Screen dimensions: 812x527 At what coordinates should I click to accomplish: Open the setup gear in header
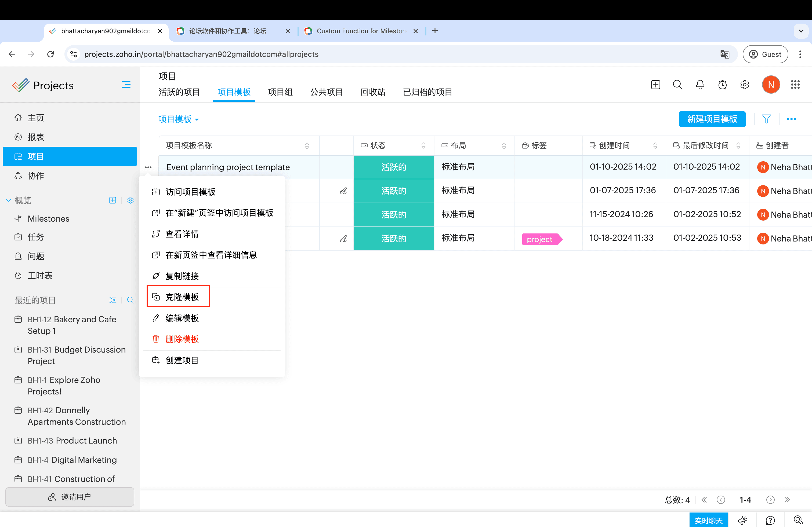tap(744, 85)
